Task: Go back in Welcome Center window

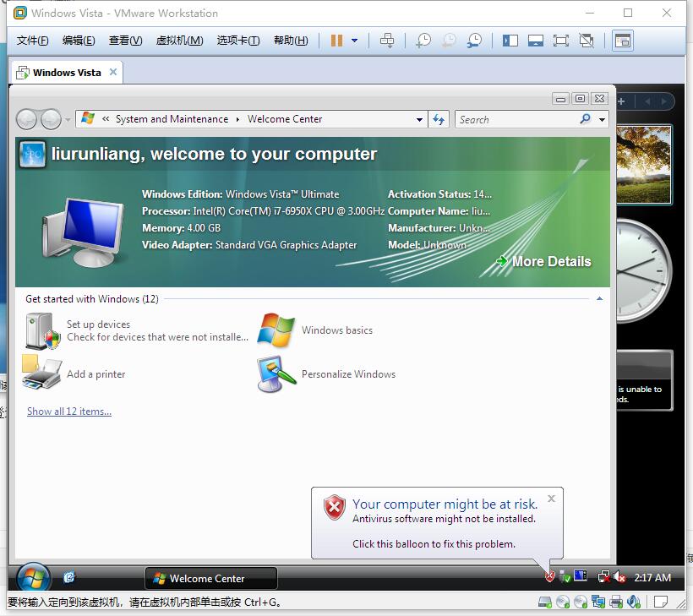Action: click(x=26, y=119)
